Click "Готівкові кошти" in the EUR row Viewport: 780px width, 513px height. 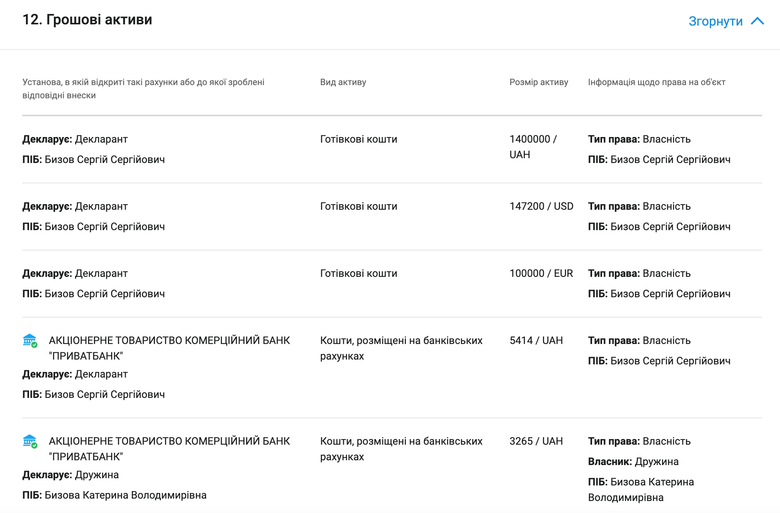click(x=358, y=273)
